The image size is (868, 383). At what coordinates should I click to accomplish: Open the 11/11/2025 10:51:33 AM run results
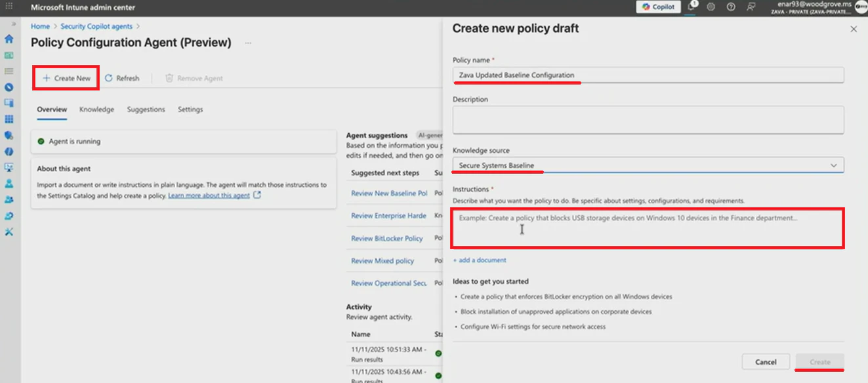click(x=388, y=355)
